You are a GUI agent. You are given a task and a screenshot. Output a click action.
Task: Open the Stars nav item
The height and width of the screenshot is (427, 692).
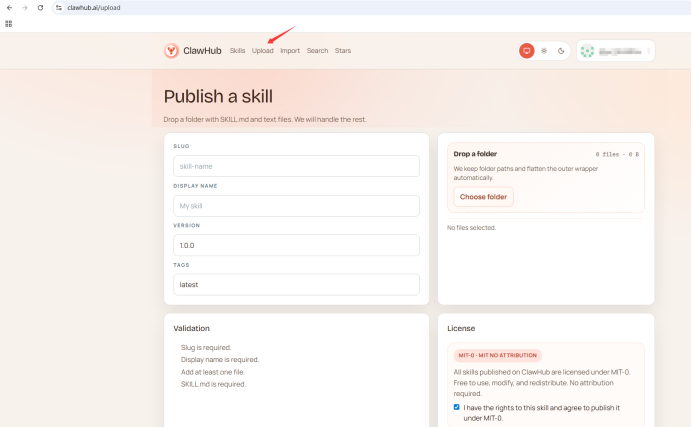click(x=342, y=51)
